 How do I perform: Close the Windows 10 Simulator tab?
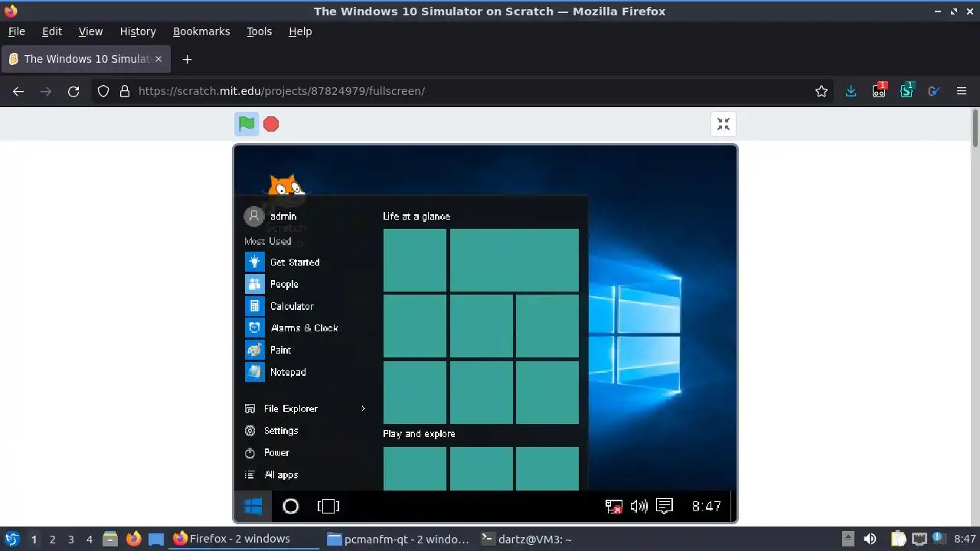159,59
